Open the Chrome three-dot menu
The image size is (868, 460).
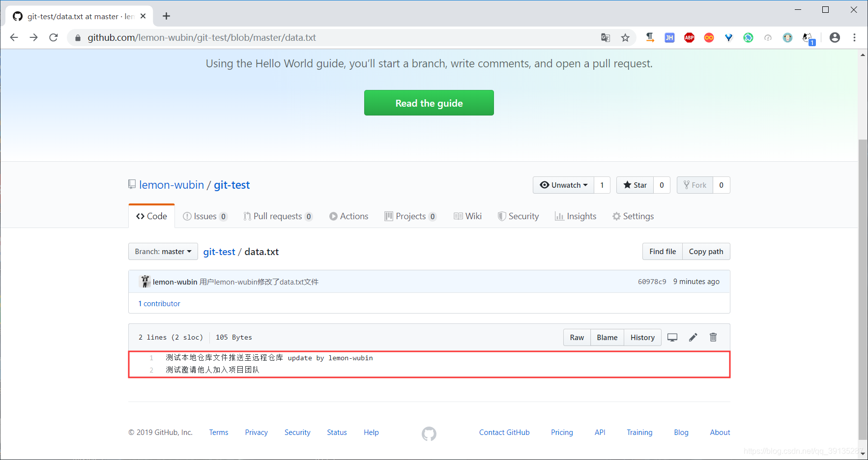(x=854, y=37)
